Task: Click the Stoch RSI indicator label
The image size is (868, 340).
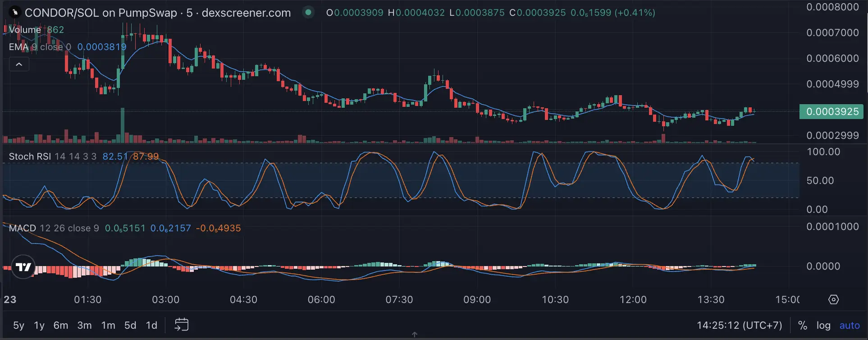Action: (x=30, y=156)
